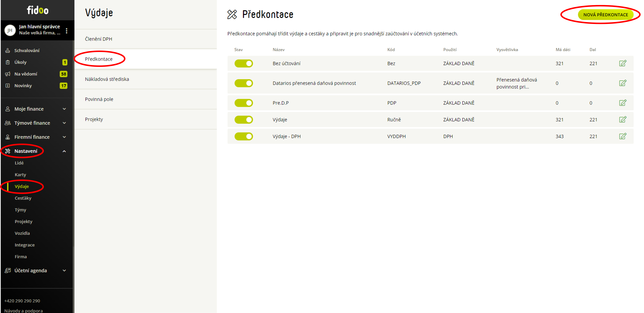The height and width of the screenshot is (313, 644).
Task: Click the Nastavení tools icon
Action: (8, 151)
